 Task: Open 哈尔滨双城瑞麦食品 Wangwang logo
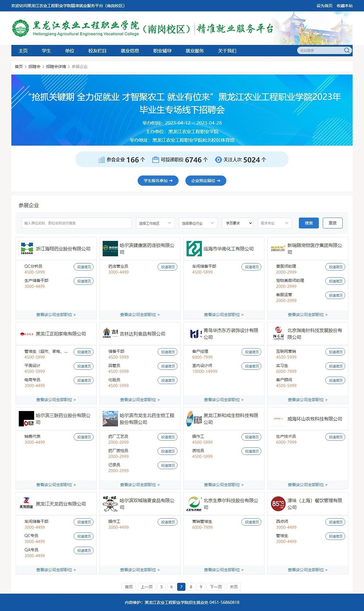110,504
